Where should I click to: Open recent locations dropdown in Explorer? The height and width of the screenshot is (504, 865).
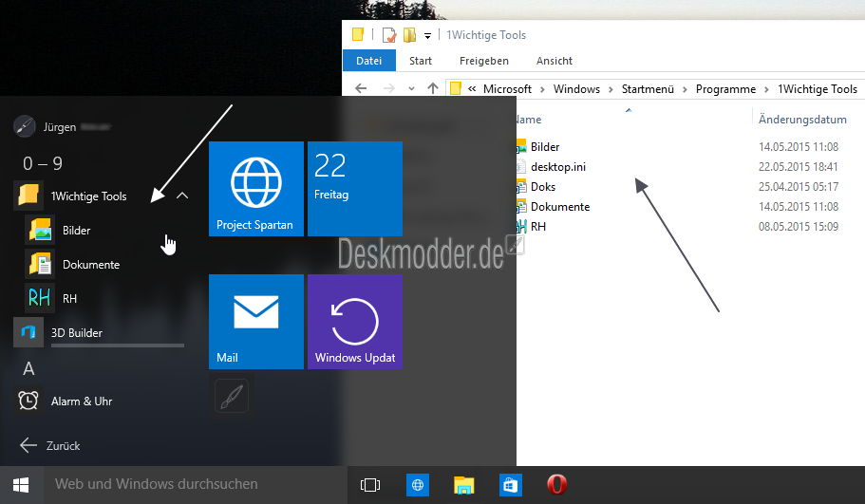point(411,88)
